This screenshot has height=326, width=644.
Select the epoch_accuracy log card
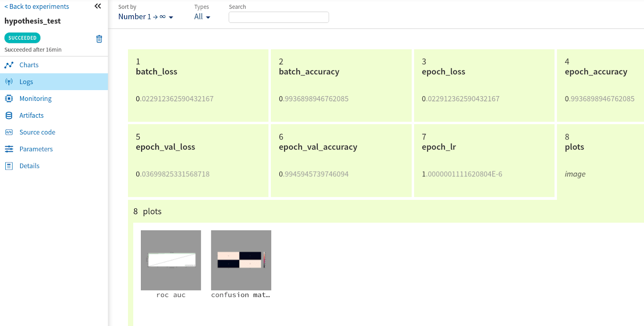pos(601,85)
